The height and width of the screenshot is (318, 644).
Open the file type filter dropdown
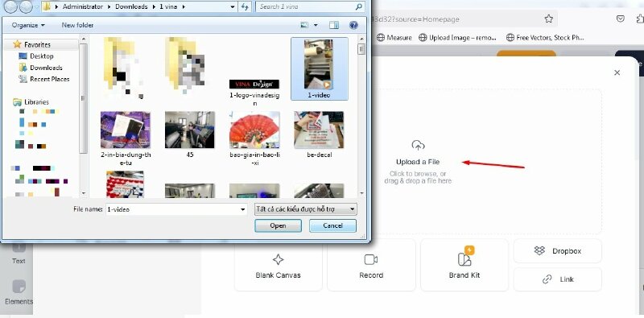(x=306, y=209)
